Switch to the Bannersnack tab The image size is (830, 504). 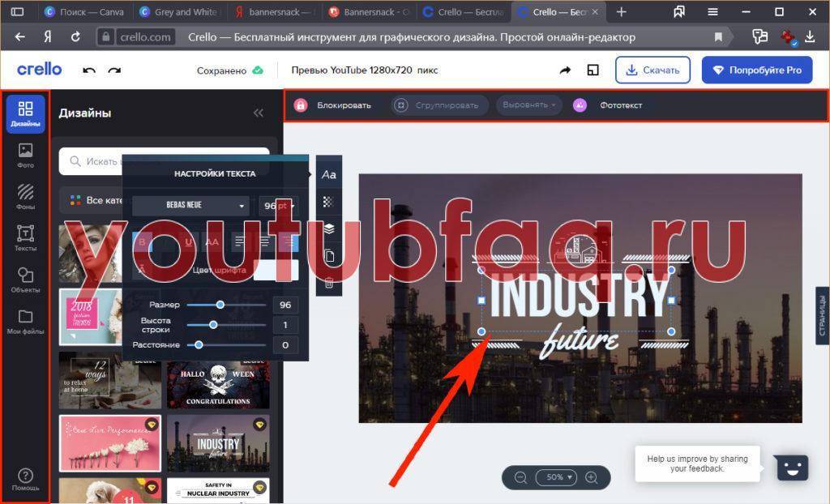click(369, 11)
